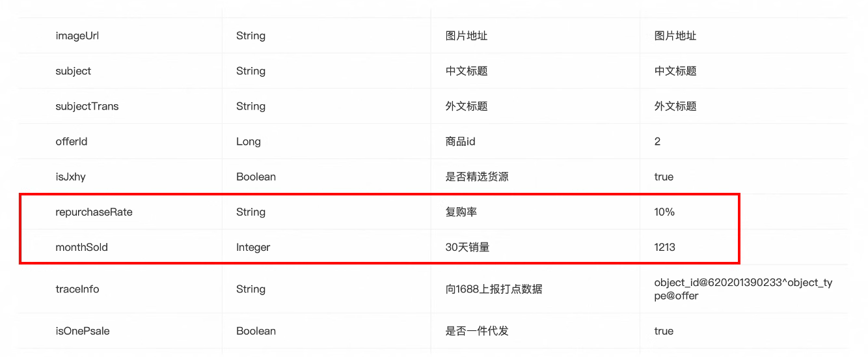Click the Boolean type in isJxhy row
868x357 pixels.
256,177
